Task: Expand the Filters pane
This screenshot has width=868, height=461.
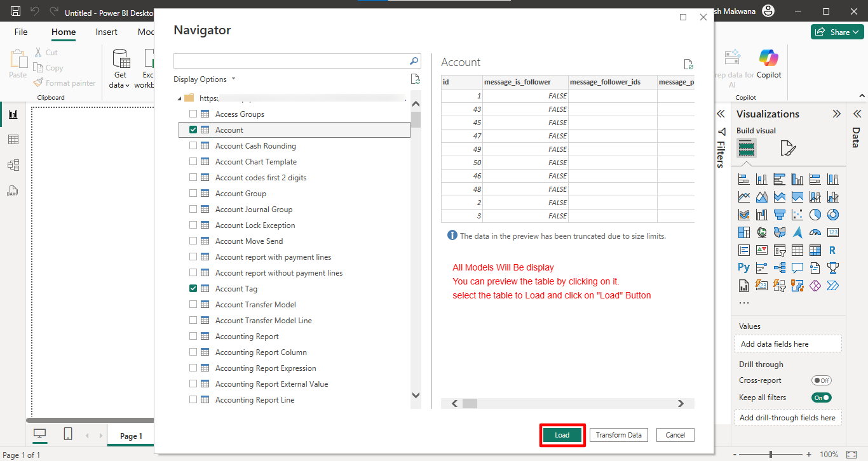Action: tap(721, 114)
